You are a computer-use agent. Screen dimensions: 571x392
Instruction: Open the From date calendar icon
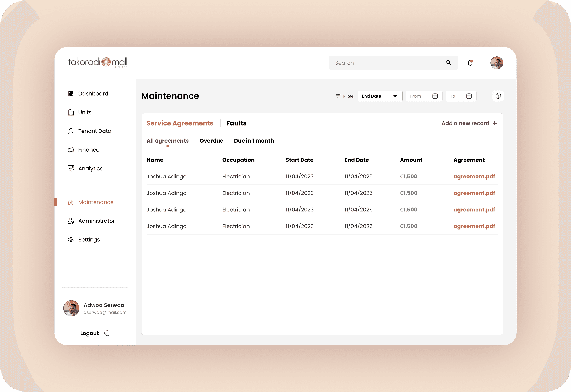[x=435, y=96]
